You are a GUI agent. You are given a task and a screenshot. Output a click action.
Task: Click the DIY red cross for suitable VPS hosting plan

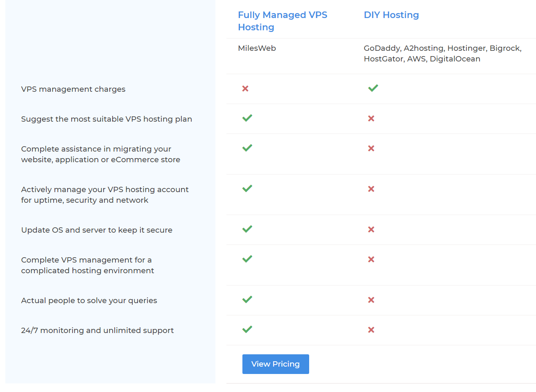click(x=371, y=118)
